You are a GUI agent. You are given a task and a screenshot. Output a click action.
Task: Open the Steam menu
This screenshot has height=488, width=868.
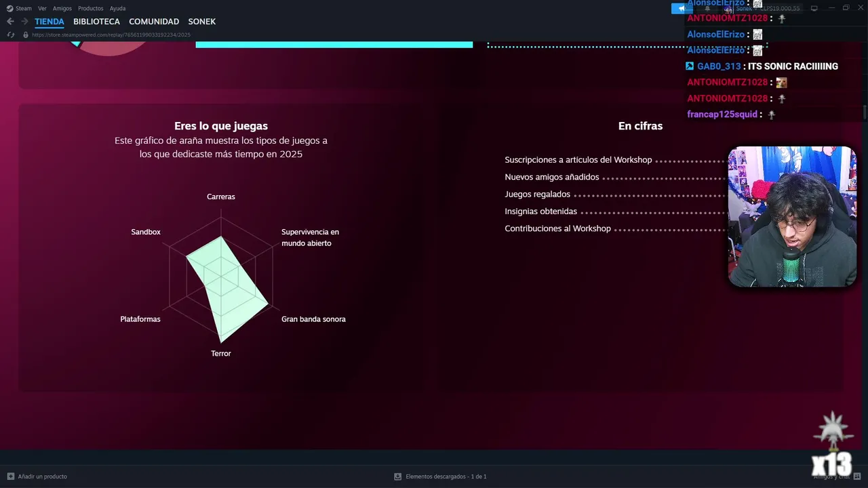tap(24, 8)
